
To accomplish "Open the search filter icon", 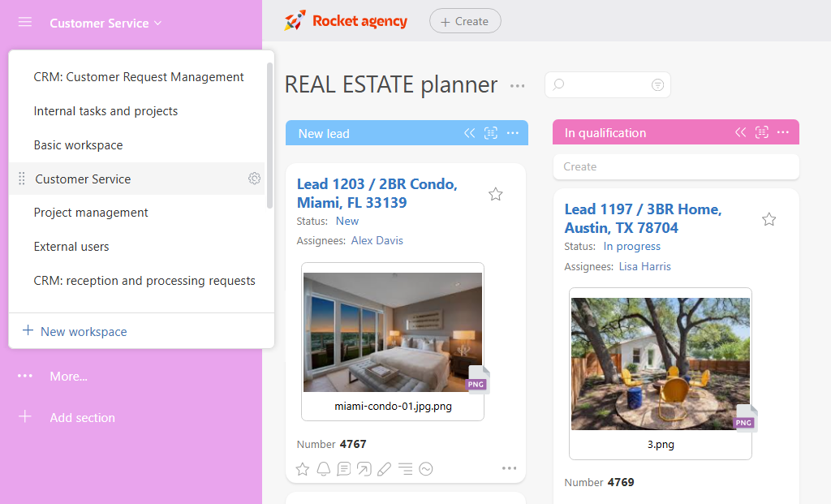I will (x=657, y=84).
